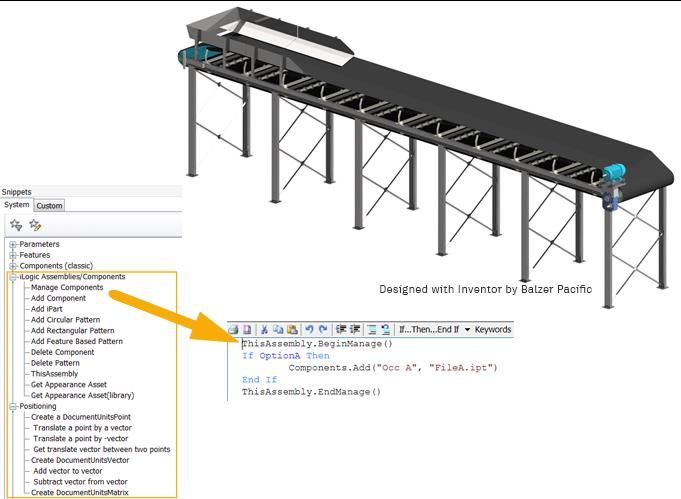
Task: Select the Manage Components snippet
Action: [67, 288]
